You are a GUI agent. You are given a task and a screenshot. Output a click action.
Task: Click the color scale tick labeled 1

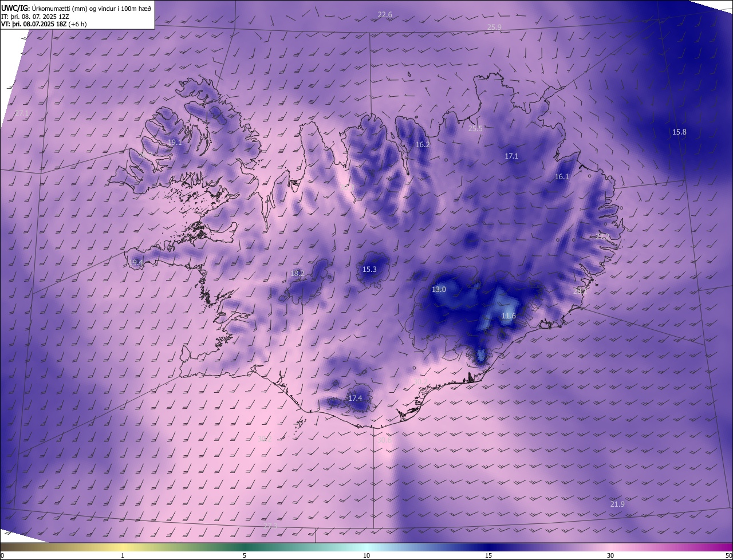pyautogui.click(x=123, y=556)
